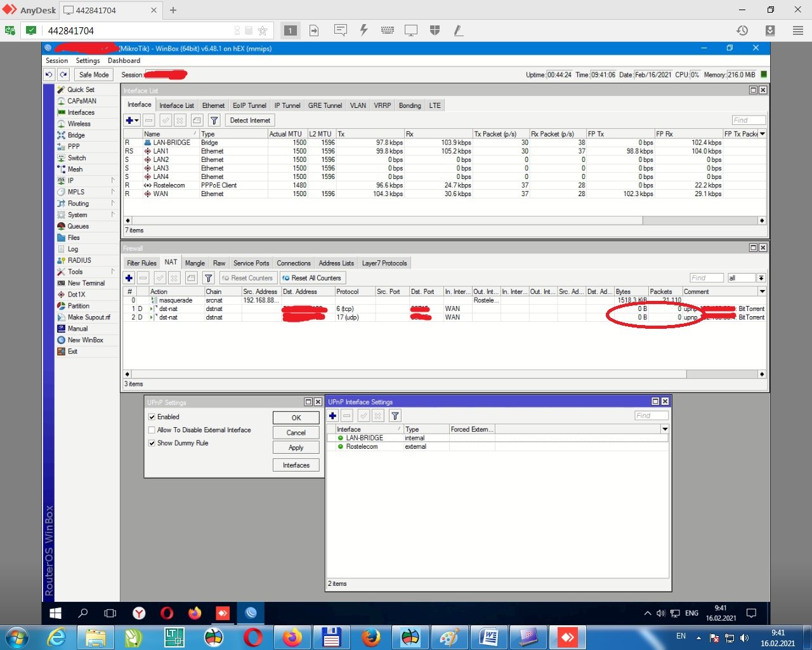Toggle the UPnP Enabled checkbox
This screenshot has height=650, width=812.
(152, 417)
